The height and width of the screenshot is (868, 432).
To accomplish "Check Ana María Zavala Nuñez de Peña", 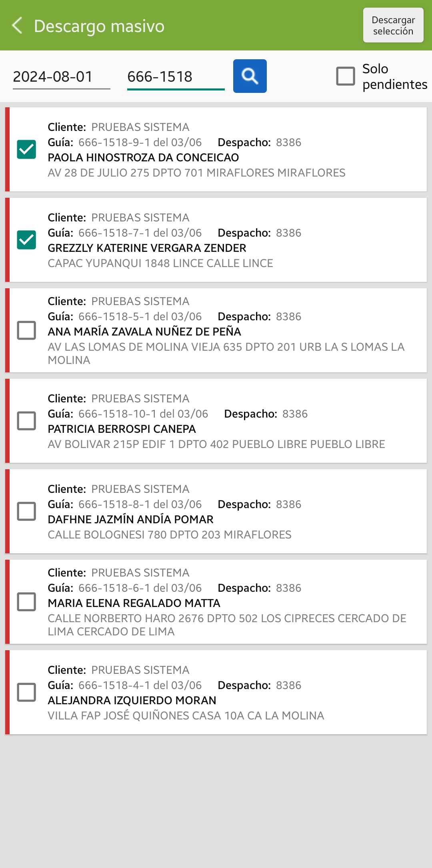I will [26, 330].
